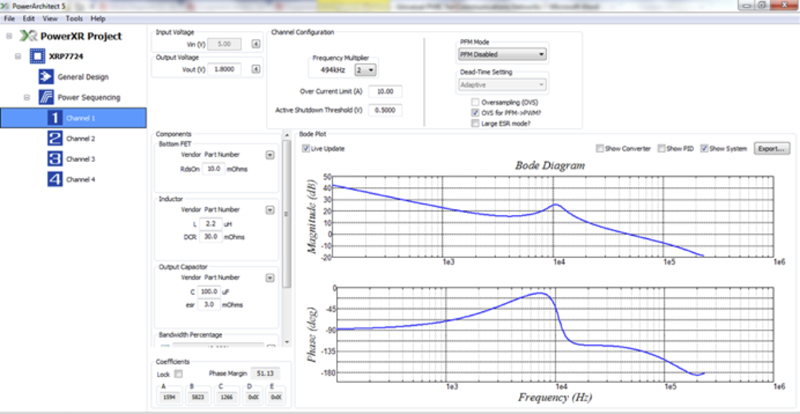Click the Over Current Limit field
Screen dimensions: 800x414
385,91
